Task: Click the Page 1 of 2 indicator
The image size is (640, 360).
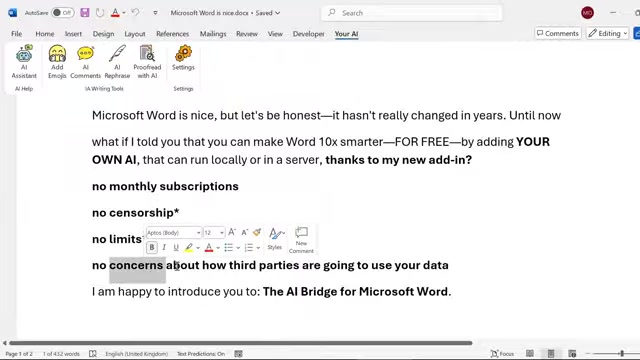Action: pyautogui.click(x=19, y=354)
